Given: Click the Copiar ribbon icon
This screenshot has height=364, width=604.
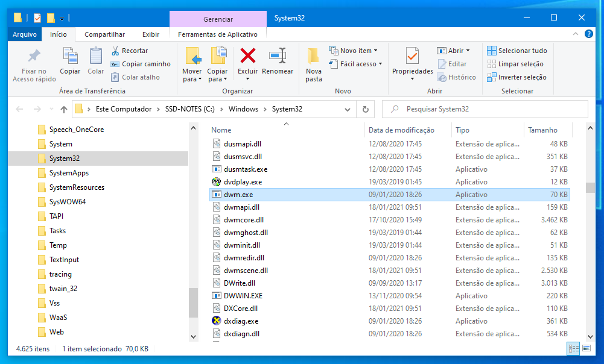Looking at the screenshot, I should point(70,56).
